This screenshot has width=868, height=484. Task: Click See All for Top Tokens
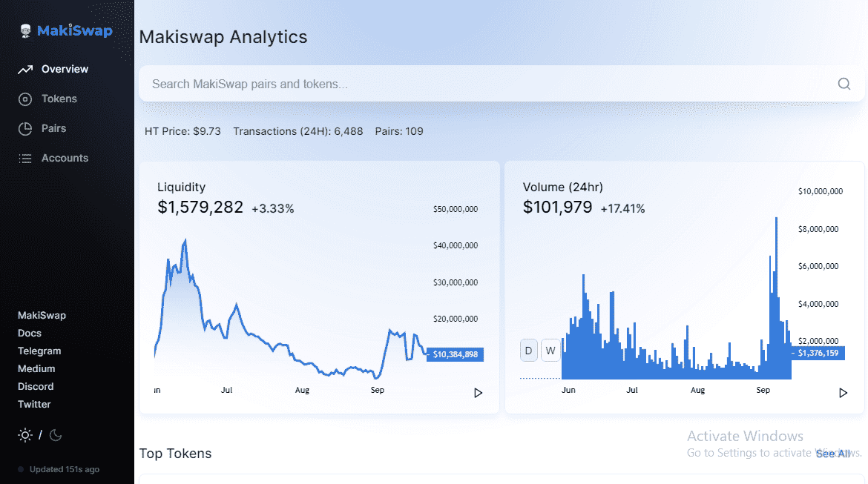833,454
